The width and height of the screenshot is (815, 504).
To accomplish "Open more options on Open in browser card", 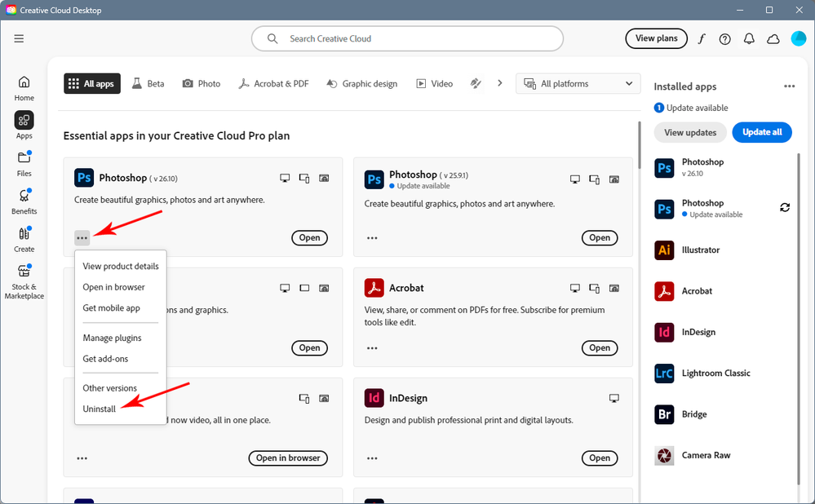I will tap(82, 458).
